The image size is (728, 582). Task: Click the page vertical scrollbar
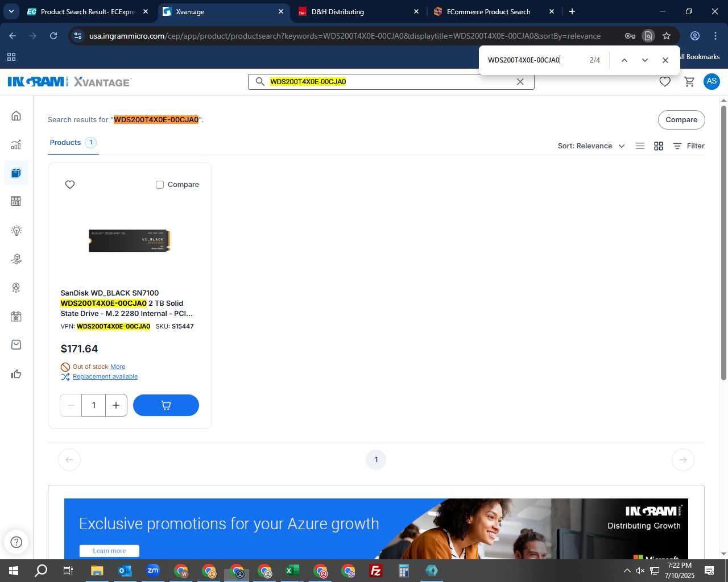tap(723, 243)
